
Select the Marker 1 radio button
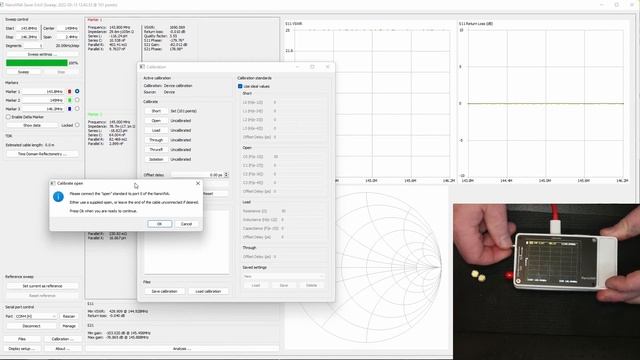coord(77,91)
